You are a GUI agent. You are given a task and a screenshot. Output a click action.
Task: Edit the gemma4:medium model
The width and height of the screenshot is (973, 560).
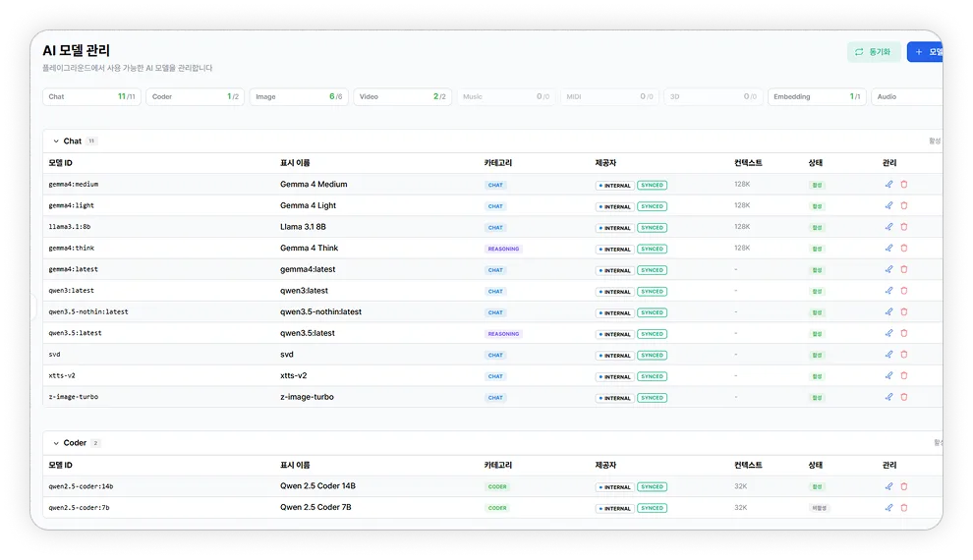point(888,184)
